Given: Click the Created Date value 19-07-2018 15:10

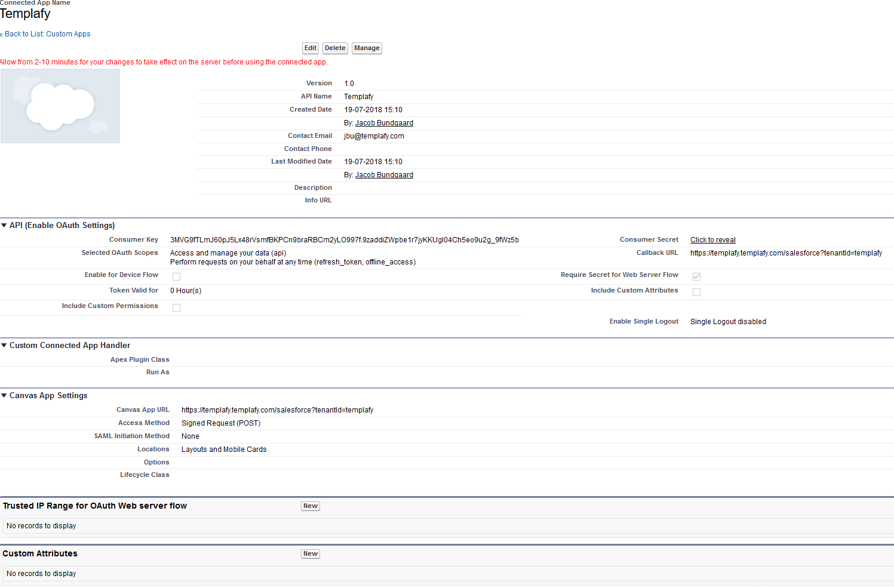Looking at the screenshot, I should click(x=373, y=110).
